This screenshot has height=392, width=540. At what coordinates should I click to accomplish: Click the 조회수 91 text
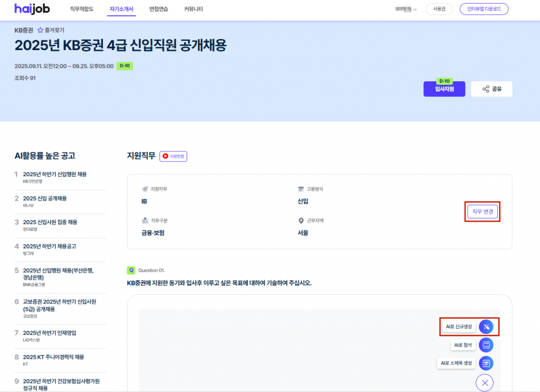pyautogui.click(x=25, y=78)
